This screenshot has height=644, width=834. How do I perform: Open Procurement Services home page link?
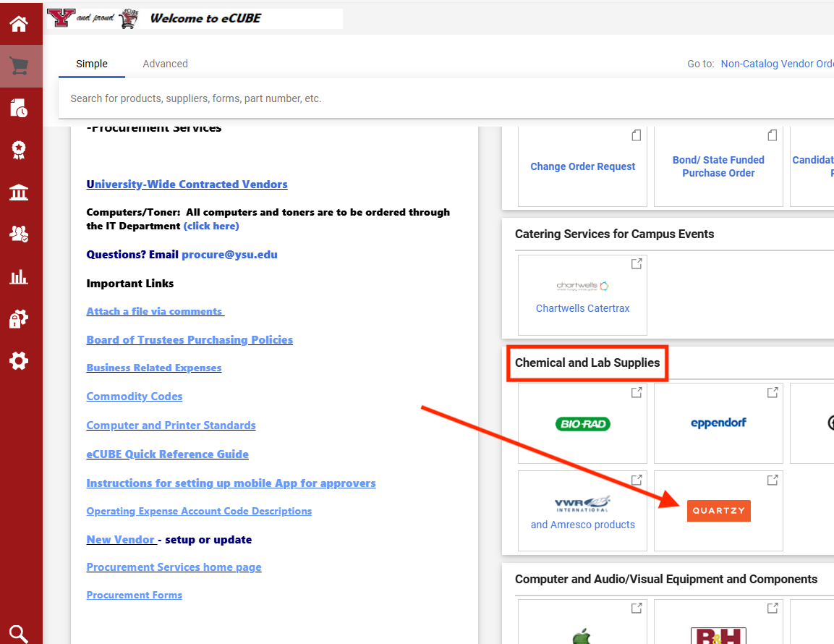coord(174,567)
